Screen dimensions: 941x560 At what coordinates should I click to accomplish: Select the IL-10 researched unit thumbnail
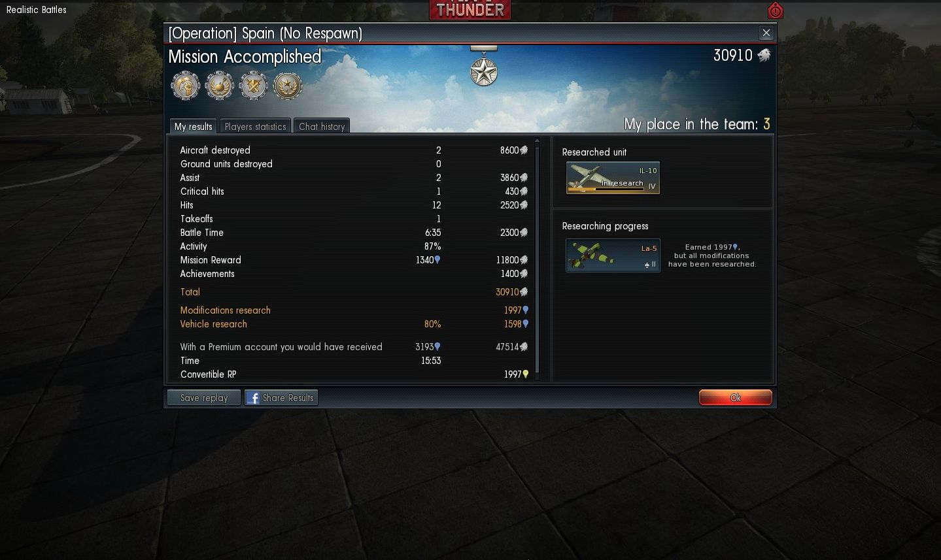click(613, 178)
